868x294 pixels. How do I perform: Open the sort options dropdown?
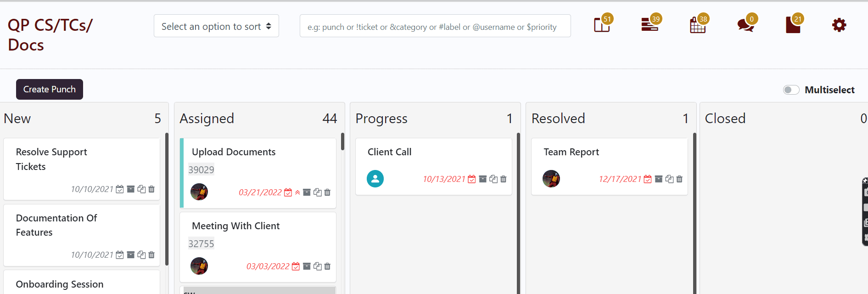(x=216, y=26)
